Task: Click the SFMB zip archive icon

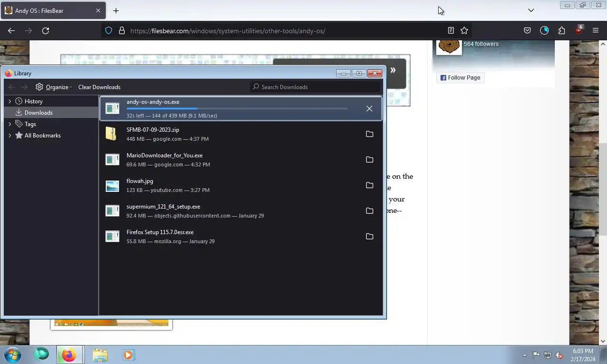Action: (x=111, y=134)
